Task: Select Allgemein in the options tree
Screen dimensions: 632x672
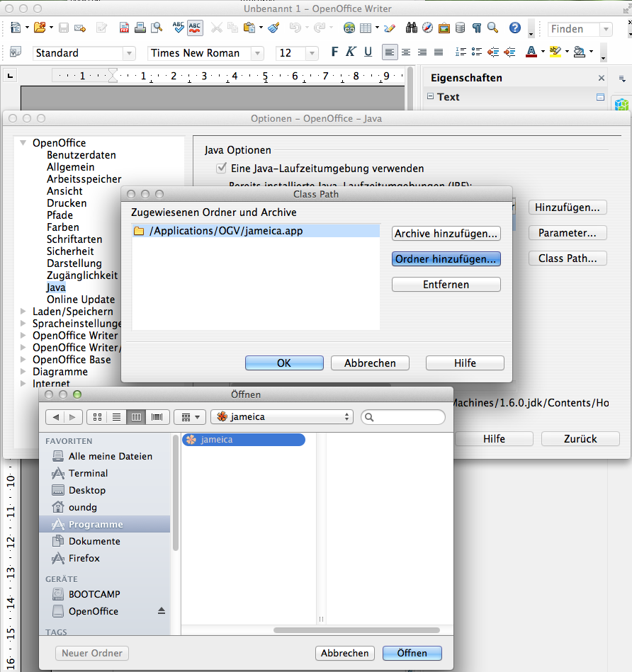Action: tap(70, 166)
